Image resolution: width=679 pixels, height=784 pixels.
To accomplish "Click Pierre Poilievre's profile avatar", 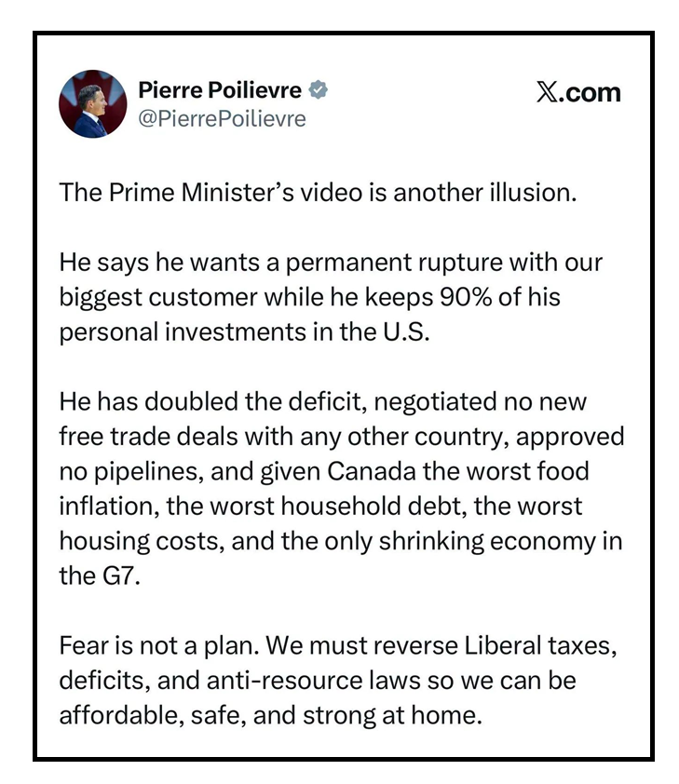I will pyautogui.click(x=92, y=103).
